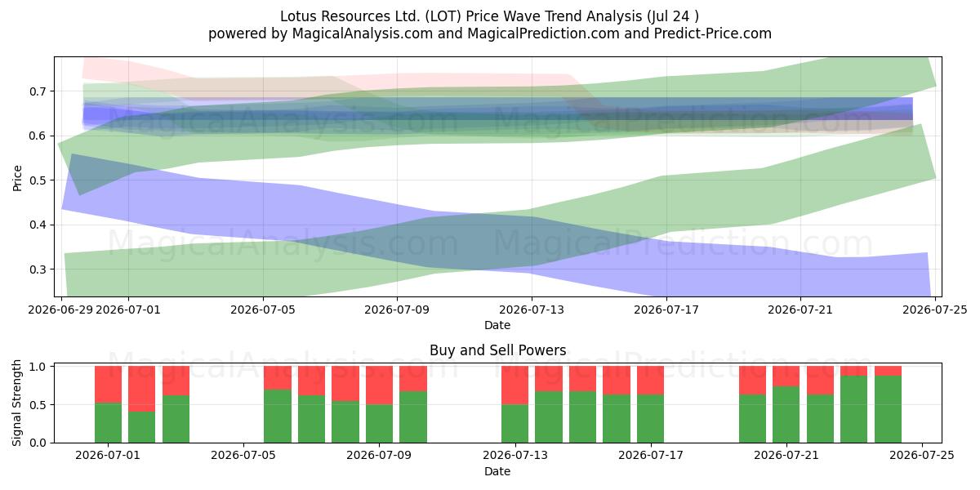Click the 'Price' y-axis label
The width and height of the screenshot is (980, 490).
[x=18, y=176]
